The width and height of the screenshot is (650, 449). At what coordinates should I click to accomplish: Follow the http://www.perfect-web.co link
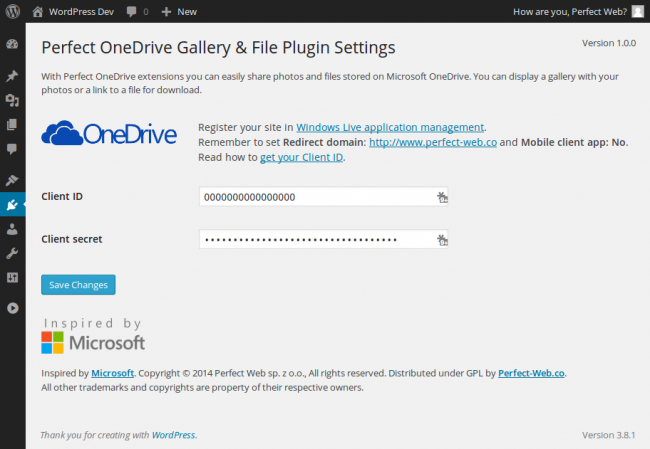click(433, 142)
